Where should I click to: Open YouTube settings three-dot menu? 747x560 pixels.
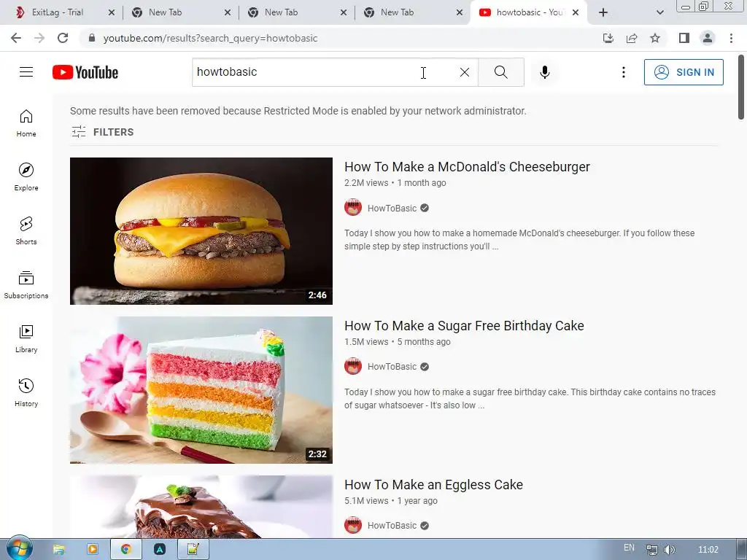tap(623, 72)
